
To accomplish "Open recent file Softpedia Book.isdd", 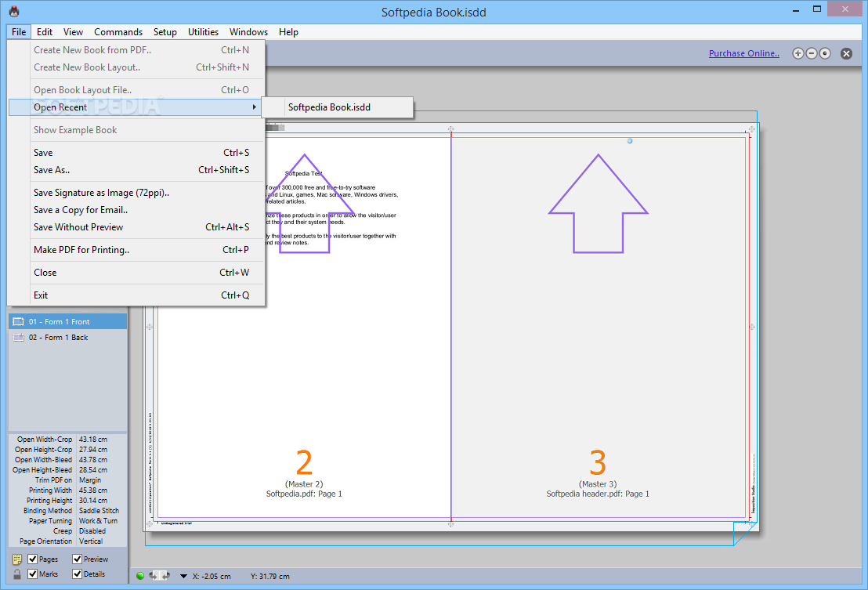I will (x=337, y=107).
